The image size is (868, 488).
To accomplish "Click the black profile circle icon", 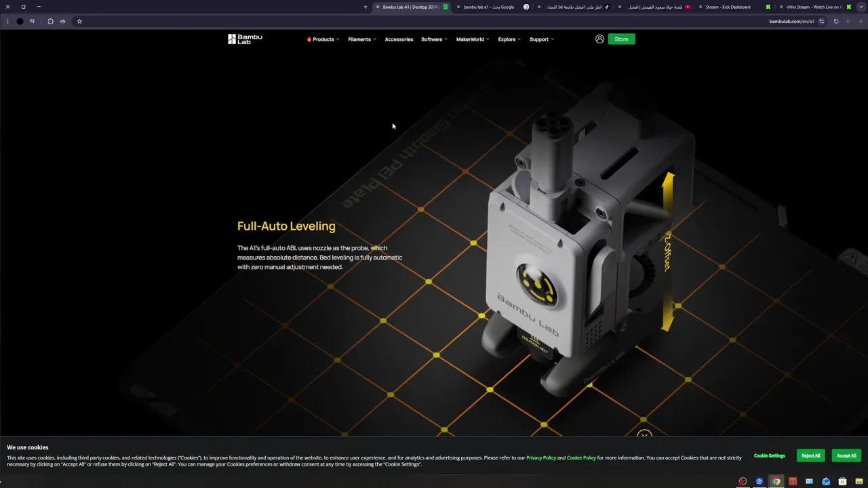I will [x=20, y=21].
